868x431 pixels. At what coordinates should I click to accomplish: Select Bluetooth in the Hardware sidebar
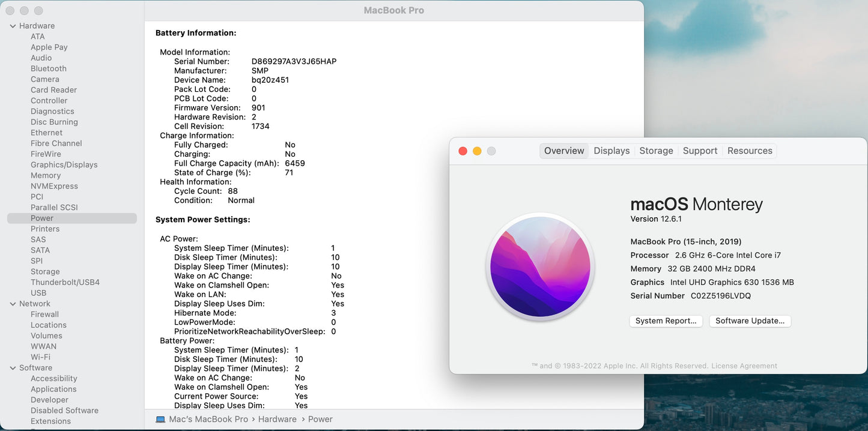48,68
